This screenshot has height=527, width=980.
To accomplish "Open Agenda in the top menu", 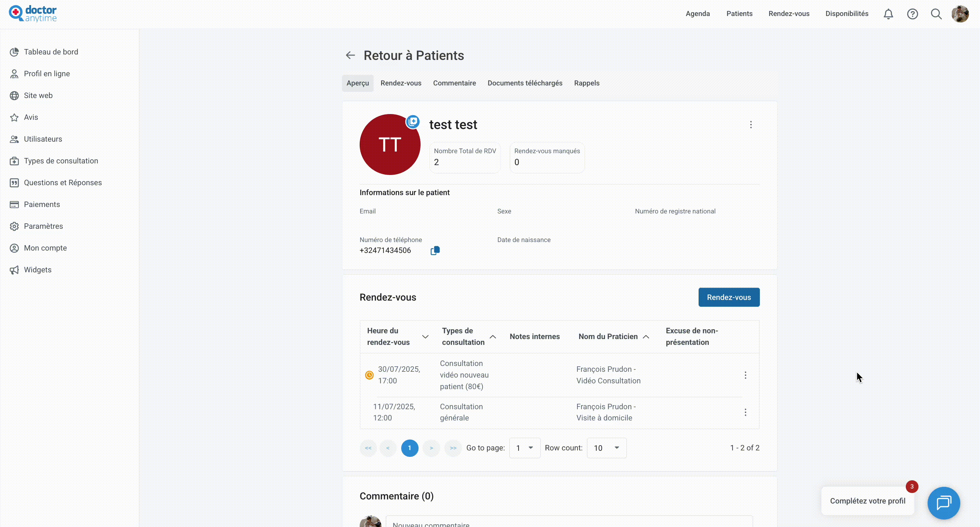I will (x=697, y=14).
